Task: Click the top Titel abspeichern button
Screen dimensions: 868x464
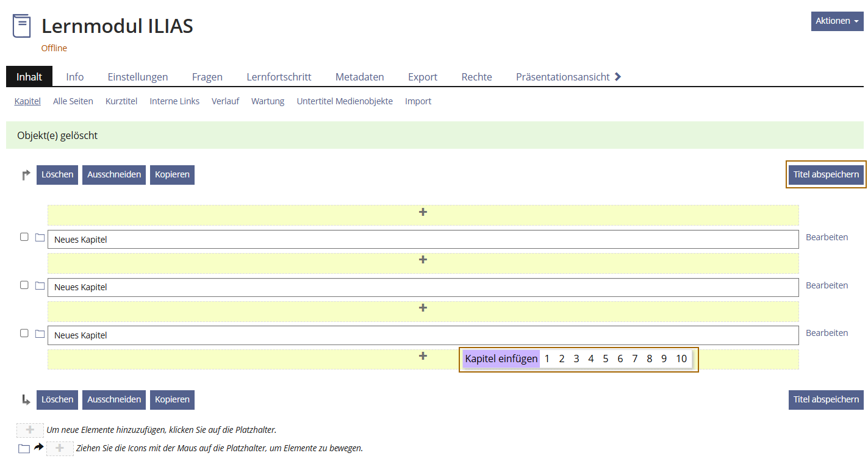Action: (826, 174)
